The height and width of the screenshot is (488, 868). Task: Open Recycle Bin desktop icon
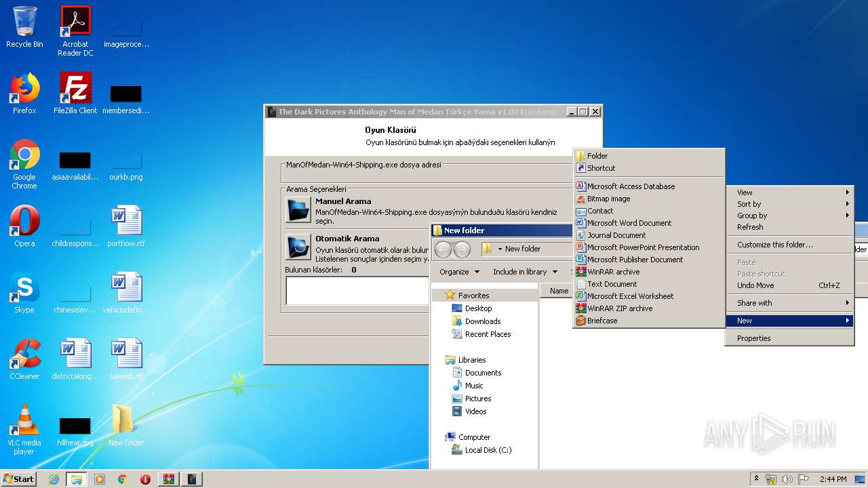[24, 27]
